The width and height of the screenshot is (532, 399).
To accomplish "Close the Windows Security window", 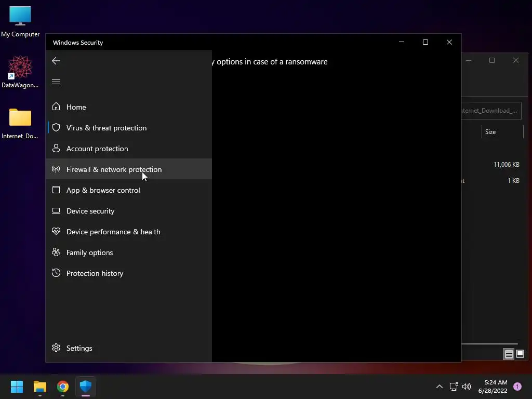I will [449, 42].
